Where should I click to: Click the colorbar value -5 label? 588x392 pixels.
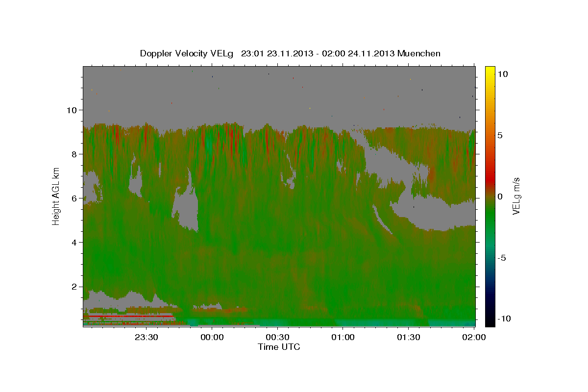pos(502,258)
